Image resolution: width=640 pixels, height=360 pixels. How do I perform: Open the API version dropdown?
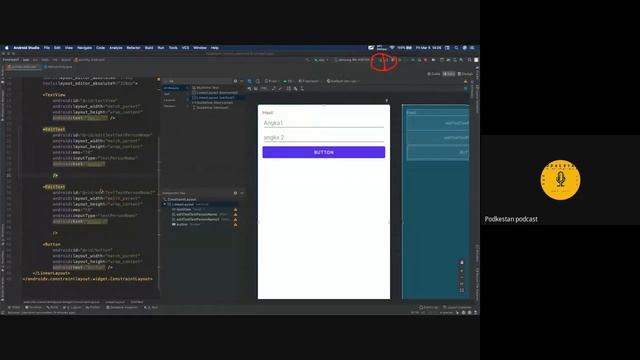point(288,81)
